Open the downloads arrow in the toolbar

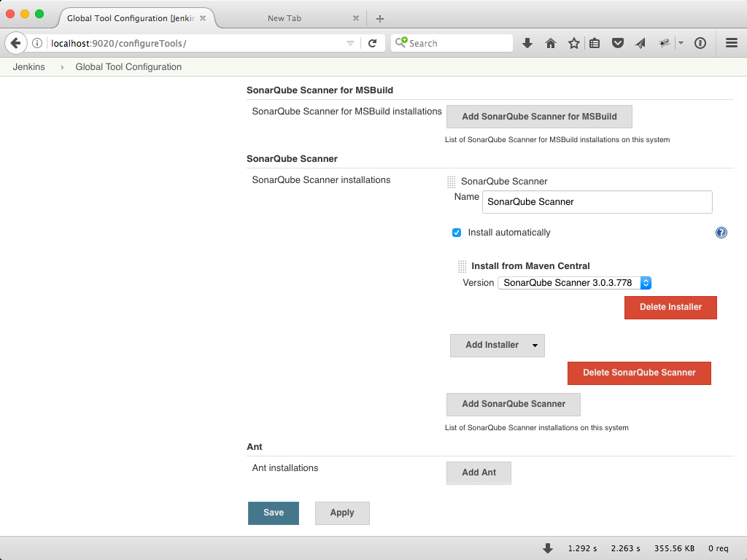coord(527,43)
